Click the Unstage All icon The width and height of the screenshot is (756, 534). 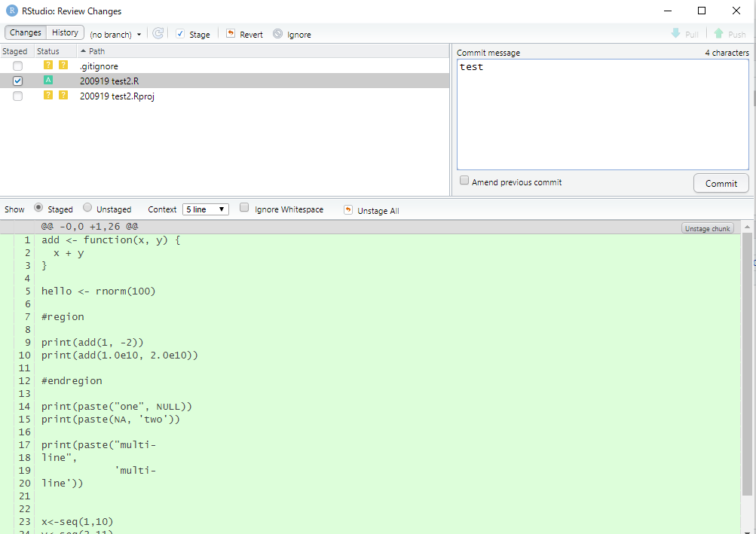point(347,209)
